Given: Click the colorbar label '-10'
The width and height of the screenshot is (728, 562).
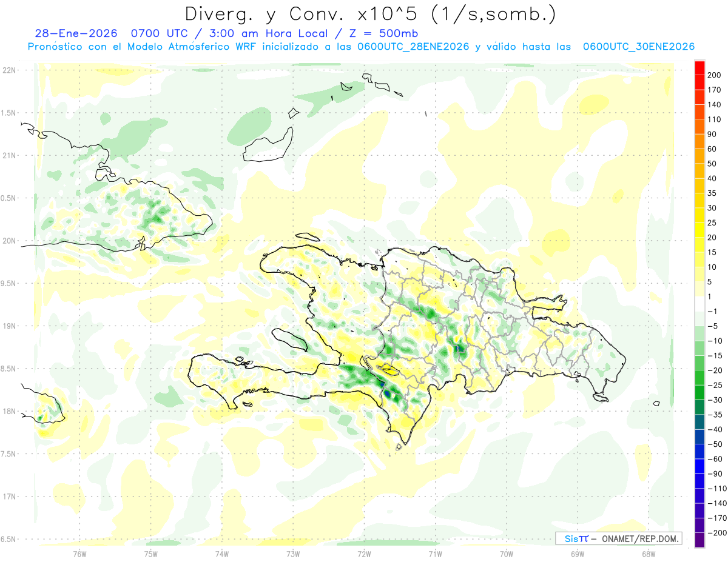Looking at the screenshot, I should (716, 341).
